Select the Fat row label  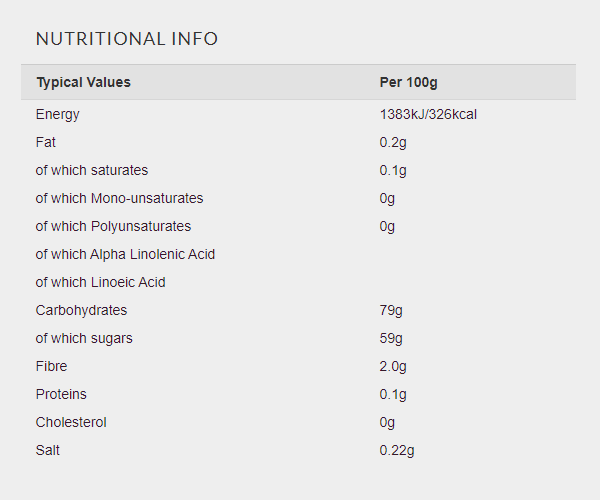click(46, 142)
